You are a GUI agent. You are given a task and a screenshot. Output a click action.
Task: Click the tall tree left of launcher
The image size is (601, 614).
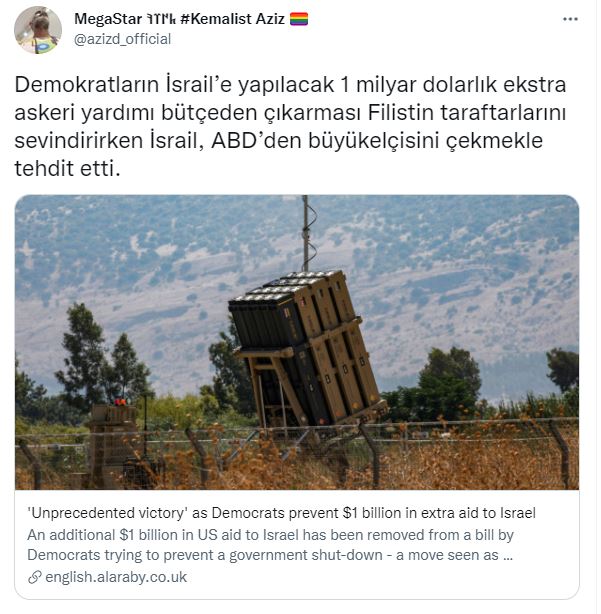pos(85,352)
